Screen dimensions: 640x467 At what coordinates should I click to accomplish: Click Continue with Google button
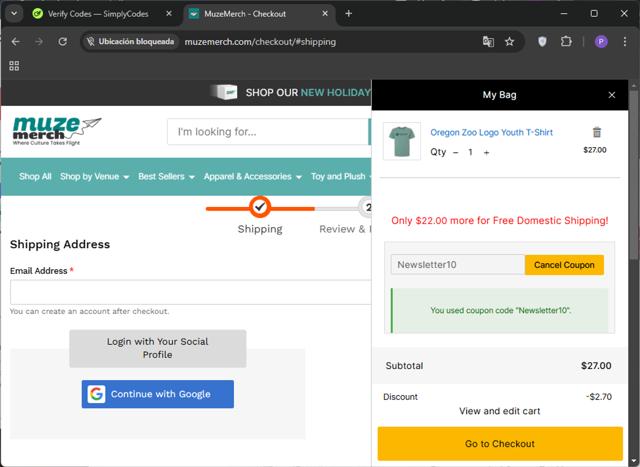click(158, 394)
